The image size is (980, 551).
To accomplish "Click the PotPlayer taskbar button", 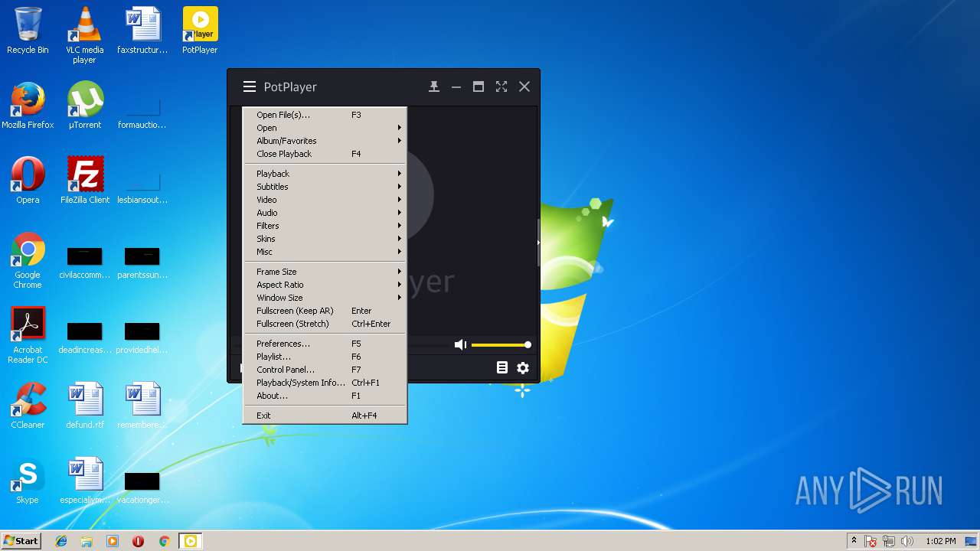I will click(190, 541).
